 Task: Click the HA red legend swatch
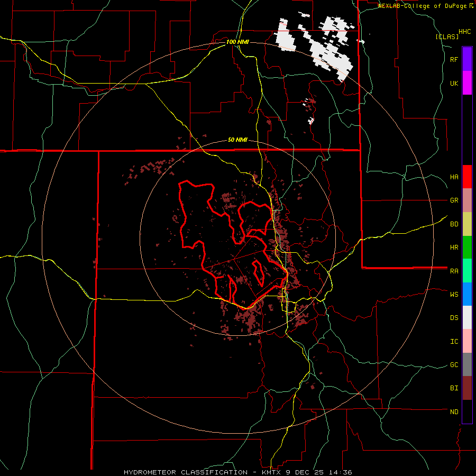tap(467, 177)
